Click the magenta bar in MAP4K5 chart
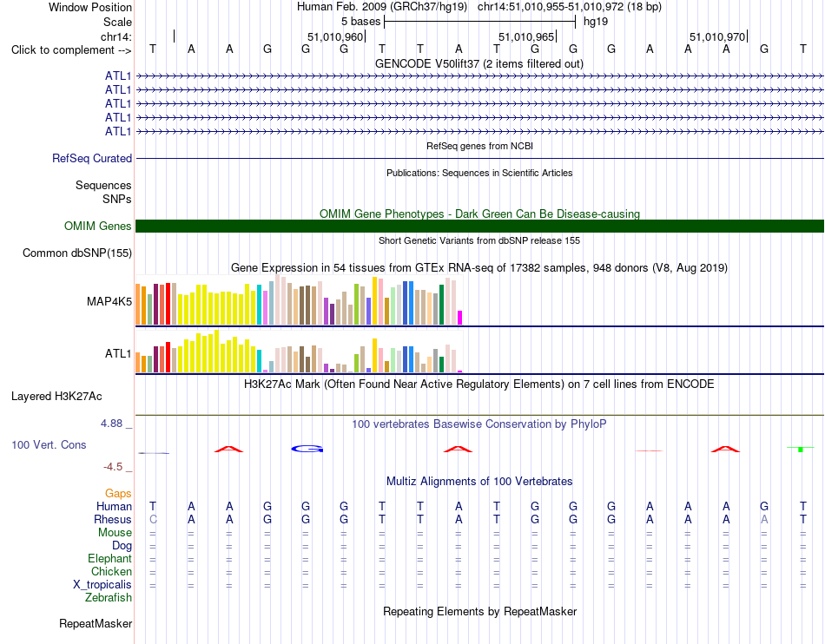 click(460, 318)
